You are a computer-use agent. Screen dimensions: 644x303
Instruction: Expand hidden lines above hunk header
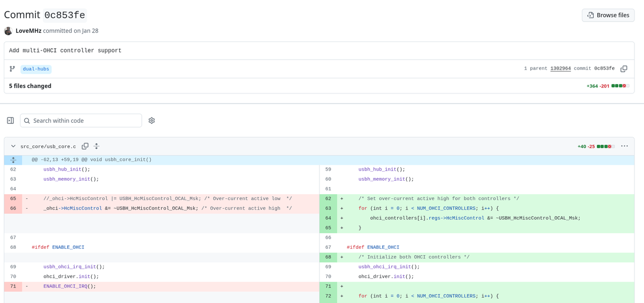click(x=13, y=160)
